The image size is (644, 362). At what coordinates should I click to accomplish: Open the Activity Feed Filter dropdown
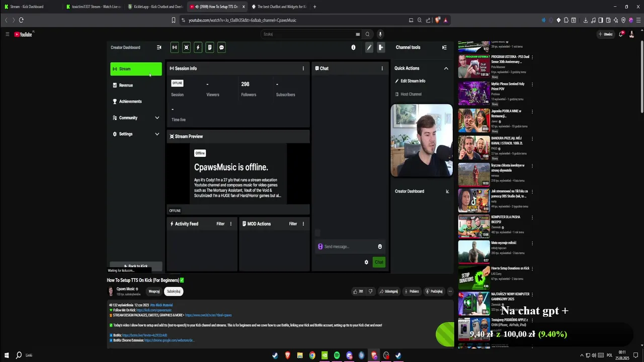tap(220, 224)
